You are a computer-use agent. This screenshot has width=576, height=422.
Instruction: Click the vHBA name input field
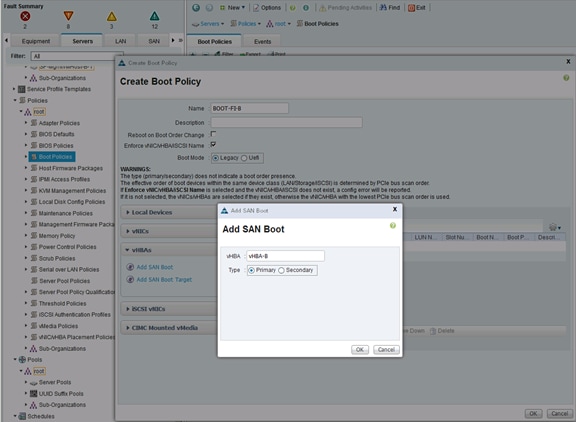click(285, 256)
